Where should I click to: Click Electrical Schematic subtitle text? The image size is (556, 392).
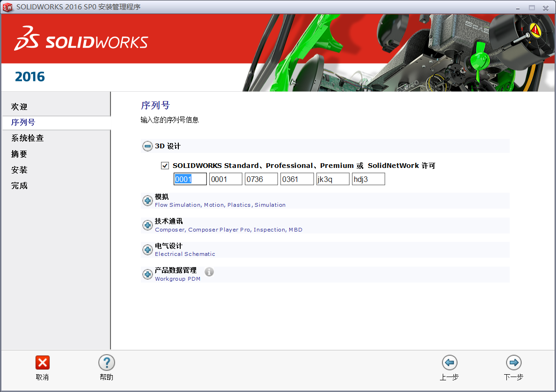point(185,254)
